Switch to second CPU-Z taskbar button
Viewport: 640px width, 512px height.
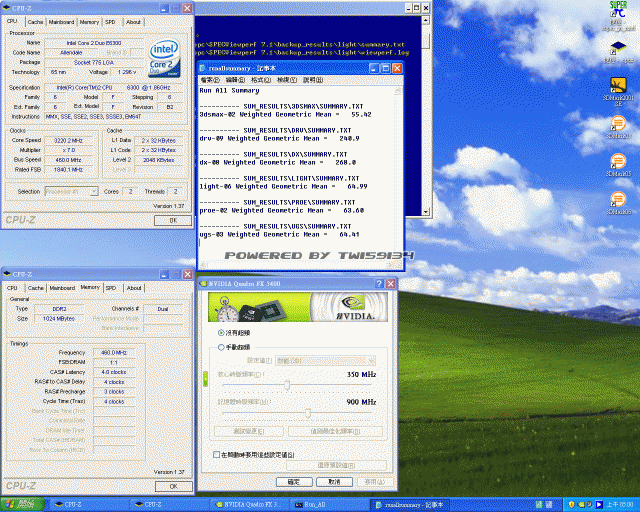tap(168, 505)
